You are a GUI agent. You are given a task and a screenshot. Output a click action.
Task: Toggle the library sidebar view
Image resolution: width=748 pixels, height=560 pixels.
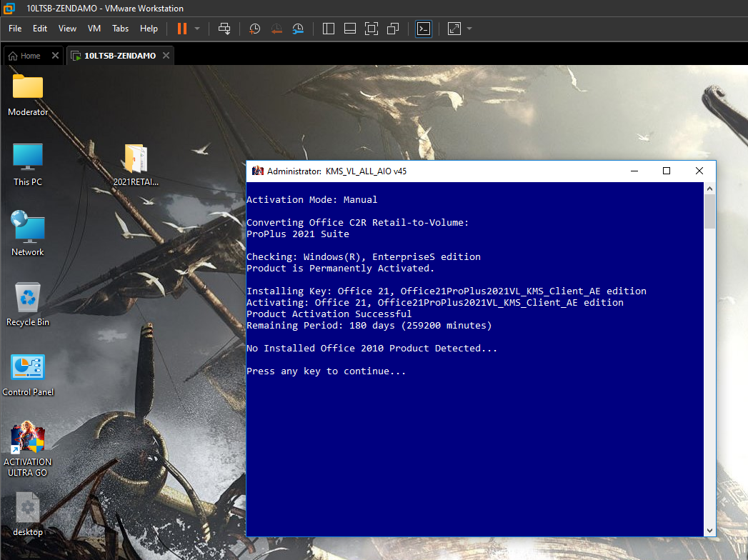328,29
